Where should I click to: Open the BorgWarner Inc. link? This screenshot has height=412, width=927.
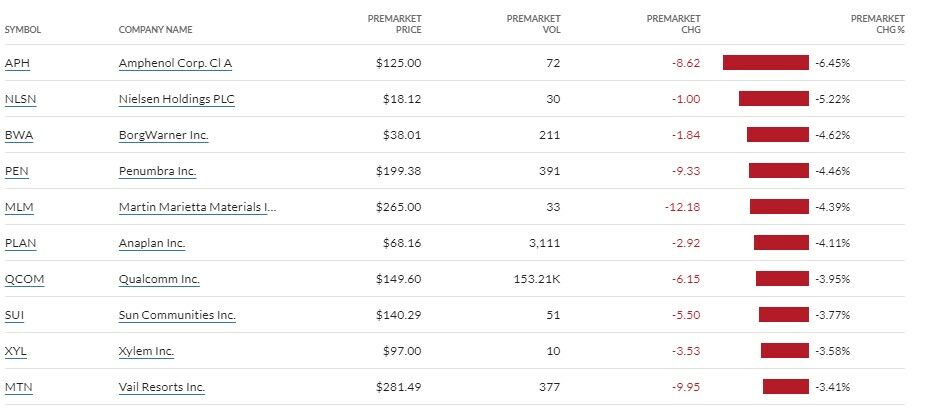[164, 135]
